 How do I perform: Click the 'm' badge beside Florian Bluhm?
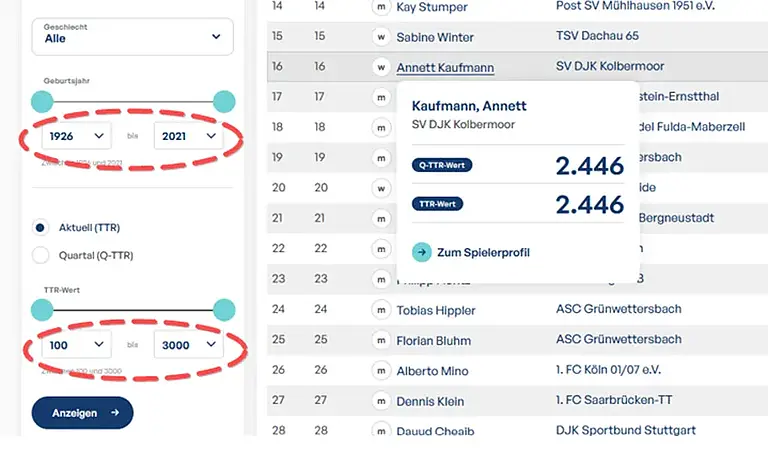pos(381,340)
